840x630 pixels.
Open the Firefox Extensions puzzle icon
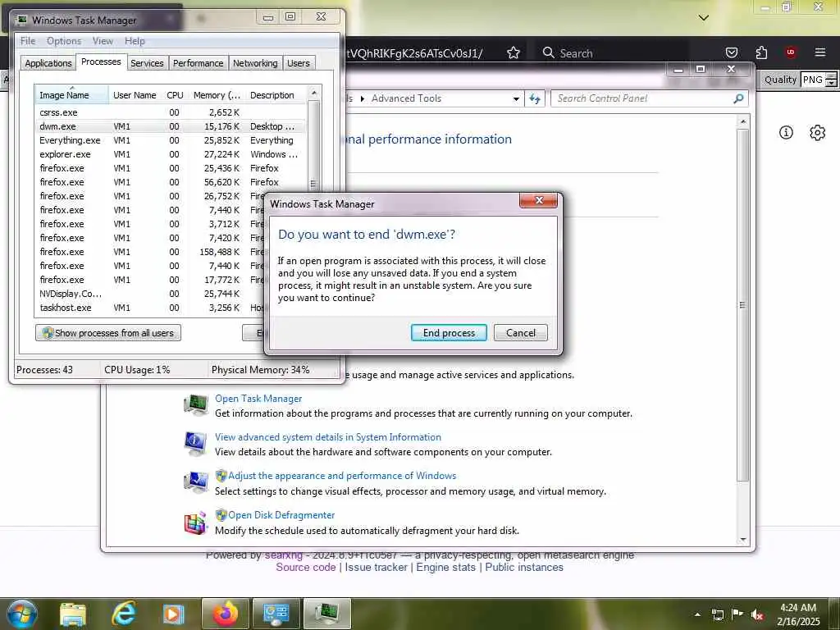(x=761, y=52)
